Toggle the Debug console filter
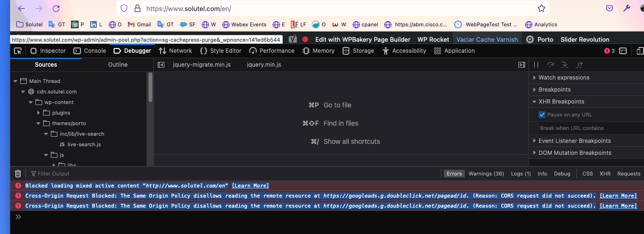 click(562, 174)
